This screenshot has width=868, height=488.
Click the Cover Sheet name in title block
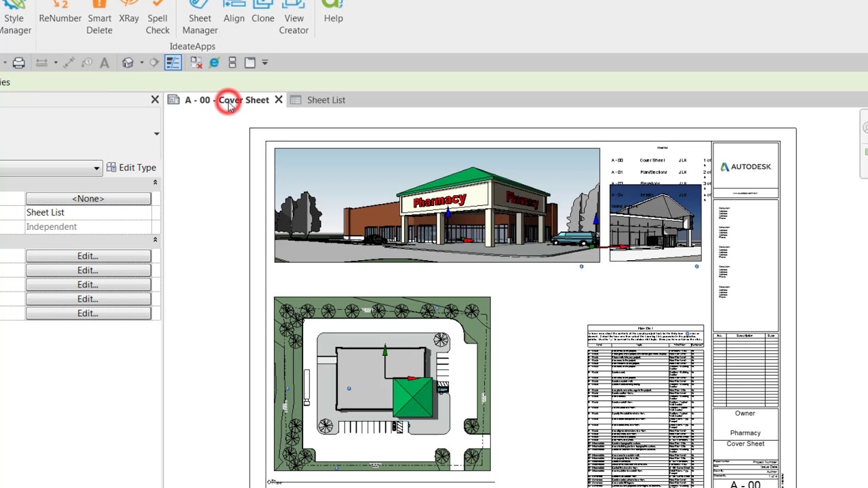point(745,443)
